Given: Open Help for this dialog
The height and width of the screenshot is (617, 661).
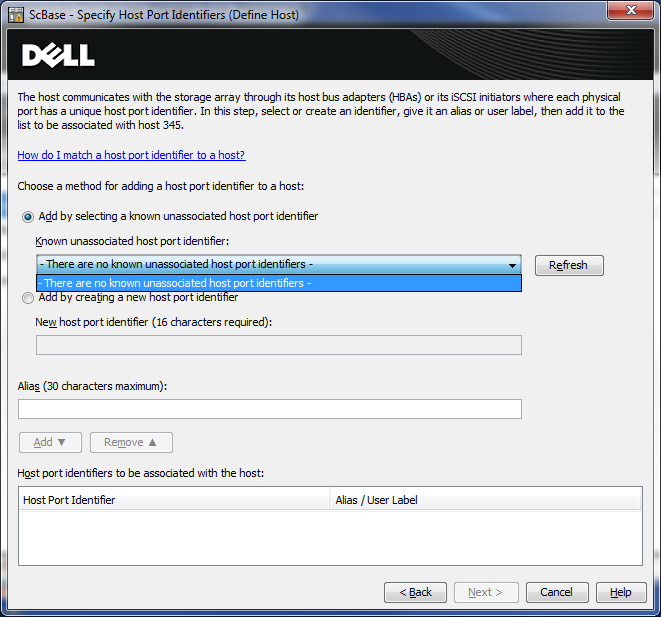Looking at the screenshot, I should pos(621,592).
